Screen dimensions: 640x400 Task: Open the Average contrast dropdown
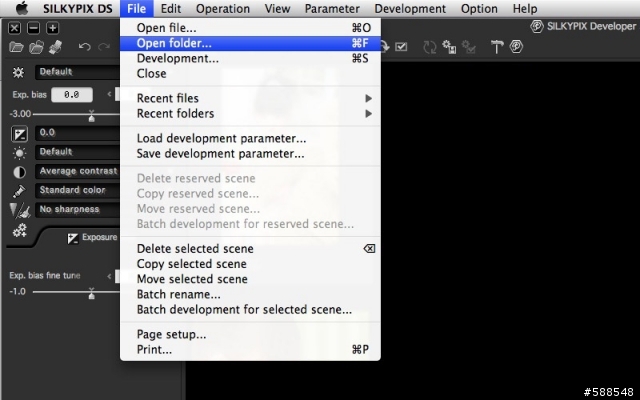point(78,171)
